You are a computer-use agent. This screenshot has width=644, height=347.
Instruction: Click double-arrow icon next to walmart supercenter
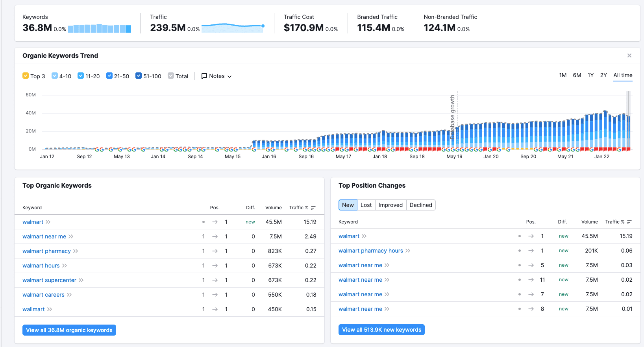81,280
